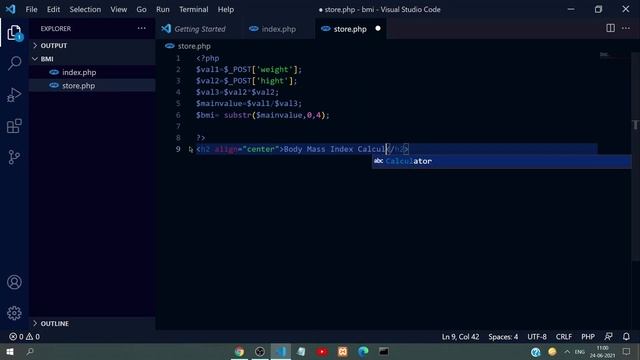Screen dimensions: 640x360
Task: Click the VS Code logo in title bar
Action: coord(11,9)
